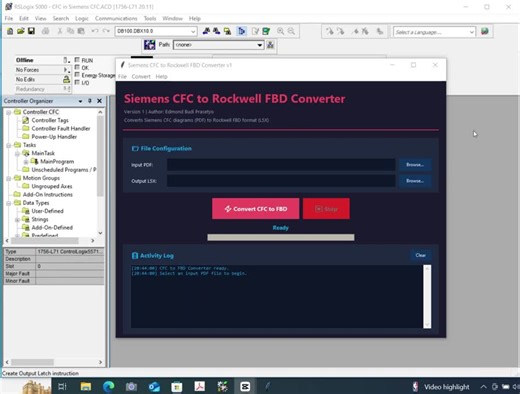Click the Find next binoculars icon
The height and width of the screenshot is (394, 520).
(x=217, y=31)
